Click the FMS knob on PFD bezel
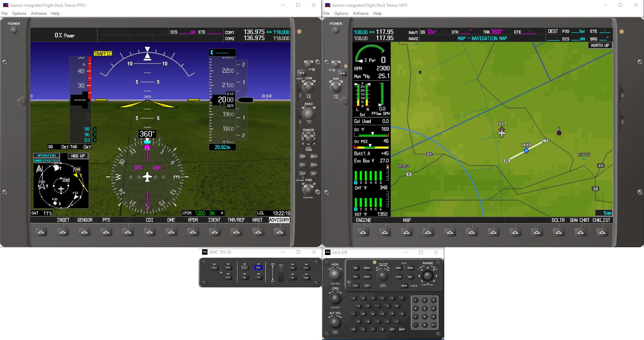The width and height of the screenshot is (644, 340). coord(308,189)
